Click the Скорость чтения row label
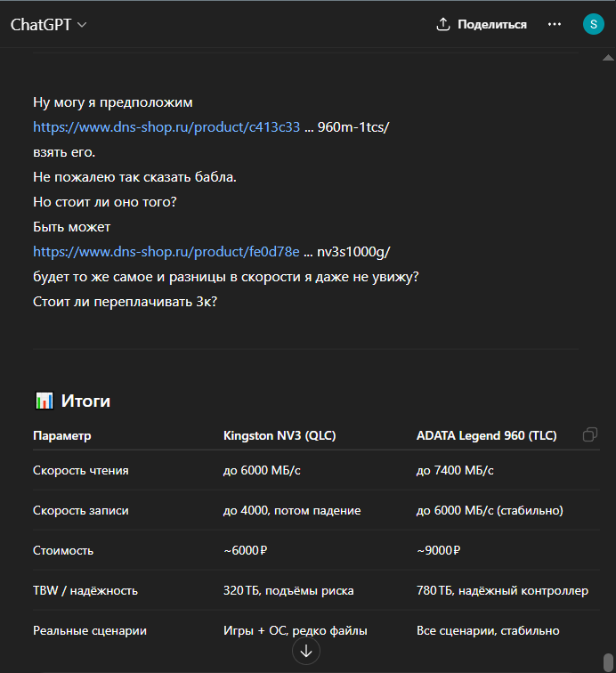Image resolution: width=616 pixels, height=673 pixels. [x=81, y=470]
